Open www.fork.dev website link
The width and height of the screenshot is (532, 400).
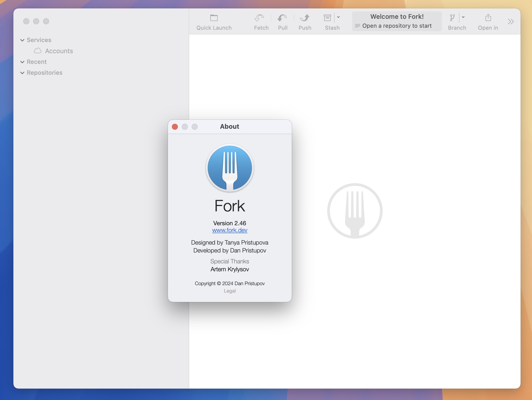pos(229,230)
